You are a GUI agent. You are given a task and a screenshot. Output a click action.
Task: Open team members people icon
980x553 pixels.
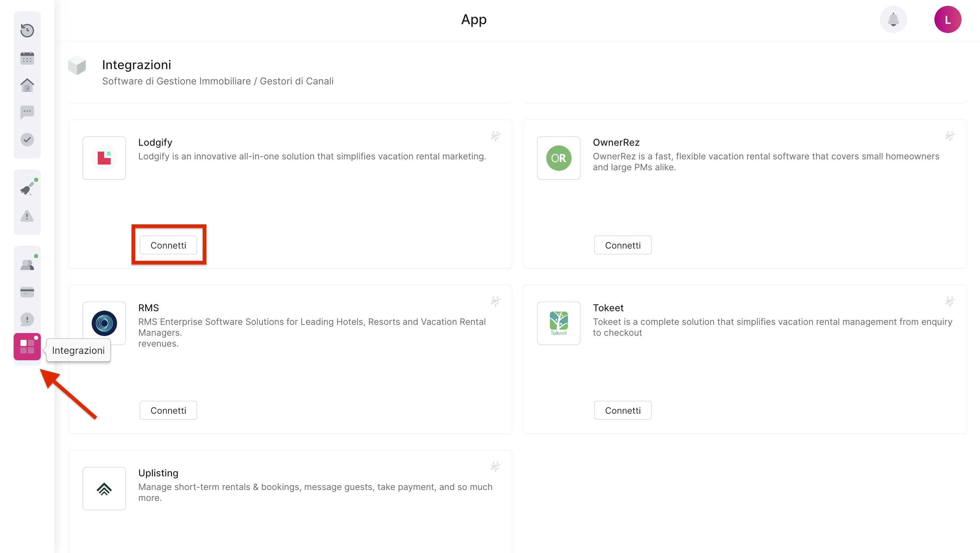(x=27, y=265)
